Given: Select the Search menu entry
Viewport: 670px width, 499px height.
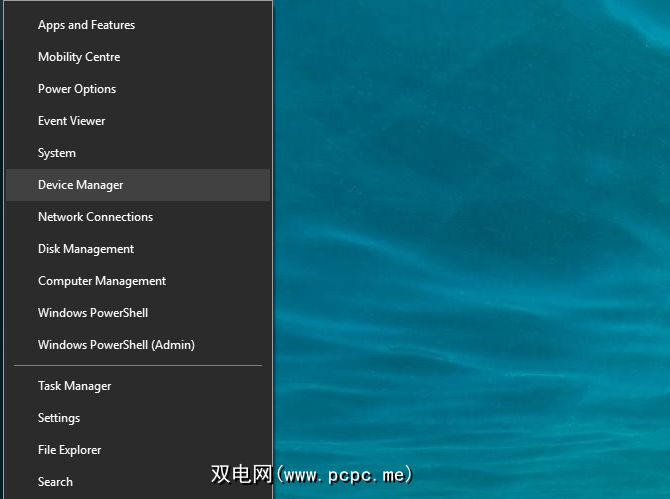Looking at the screenshot, I should [x=138, y=482].
